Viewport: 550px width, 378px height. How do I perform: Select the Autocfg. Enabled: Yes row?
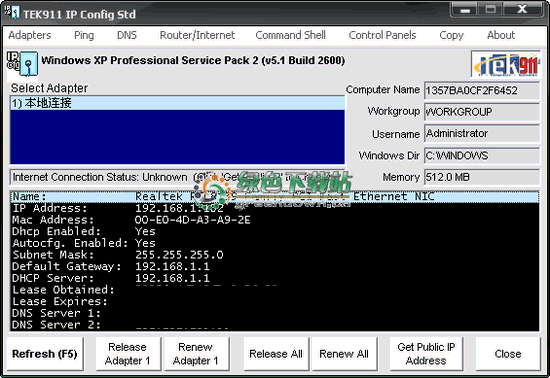point(275,243)
